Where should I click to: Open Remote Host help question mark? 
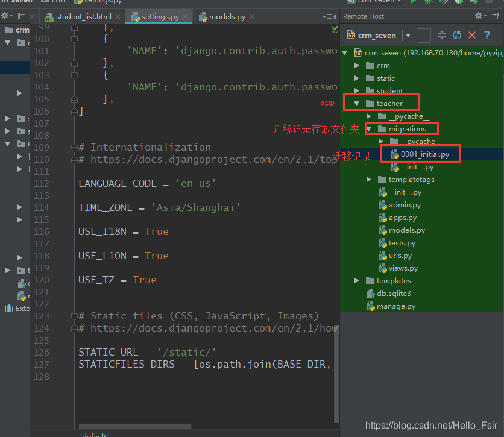click(487, 35)
